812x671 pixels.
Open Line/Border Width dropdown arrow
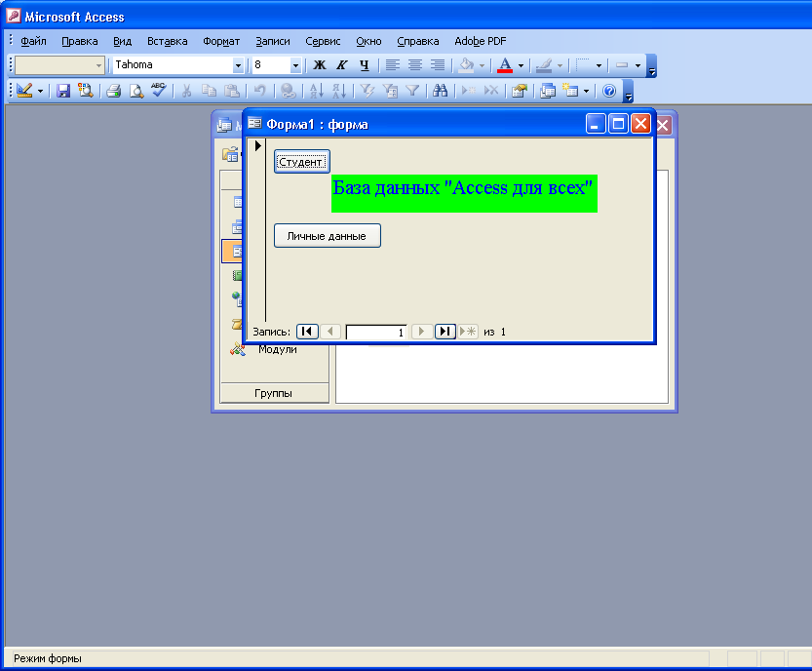599,65
